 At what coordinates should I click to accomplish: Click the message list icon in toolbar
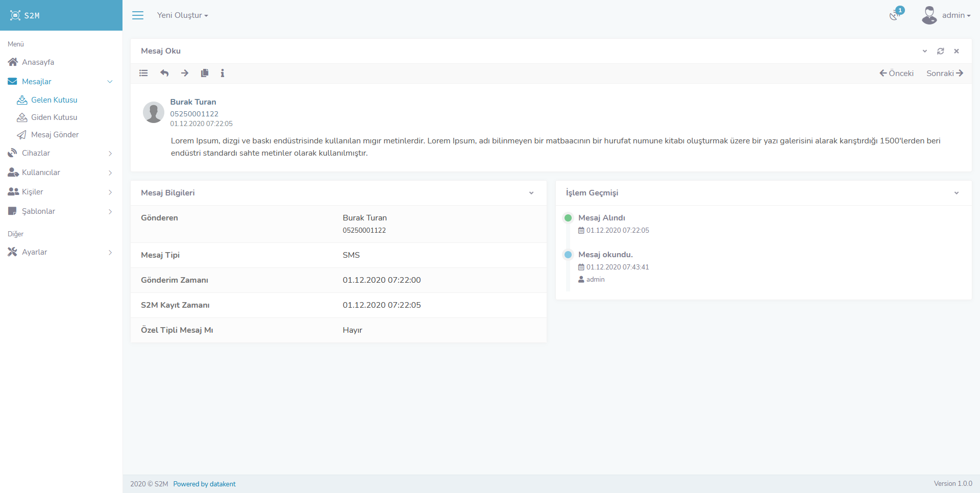point(143,73)
